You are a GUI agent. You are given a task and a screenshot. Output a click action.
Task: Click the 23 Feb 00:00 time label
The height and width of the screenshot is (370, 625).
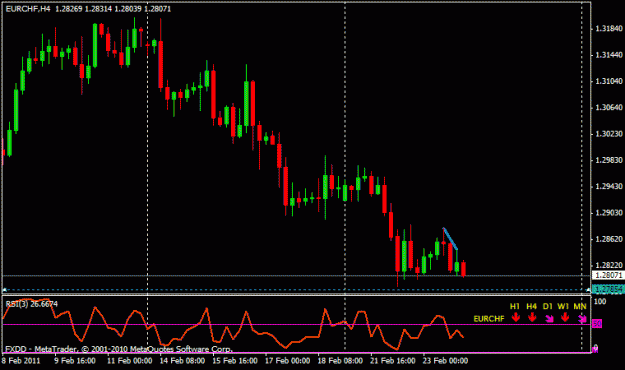pos(445,361)
